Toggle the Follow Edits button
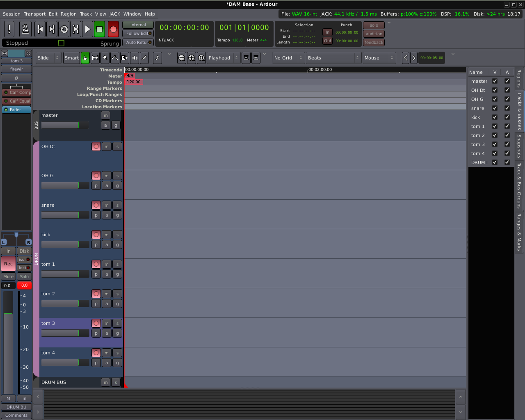The width and height of the screenshot is (525, 420). pos(138,34)
